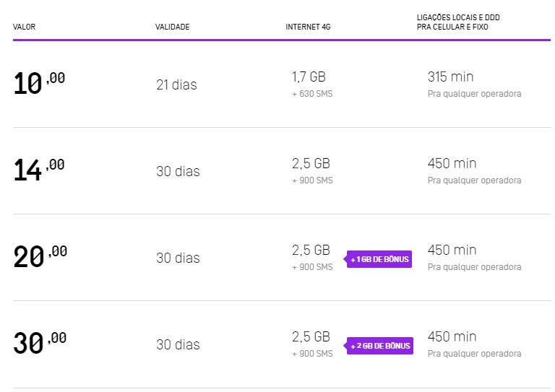Select the 10,00 recharge price
Image resolution: width=555 pixels, height=392 pixels.
pos(39,83)
